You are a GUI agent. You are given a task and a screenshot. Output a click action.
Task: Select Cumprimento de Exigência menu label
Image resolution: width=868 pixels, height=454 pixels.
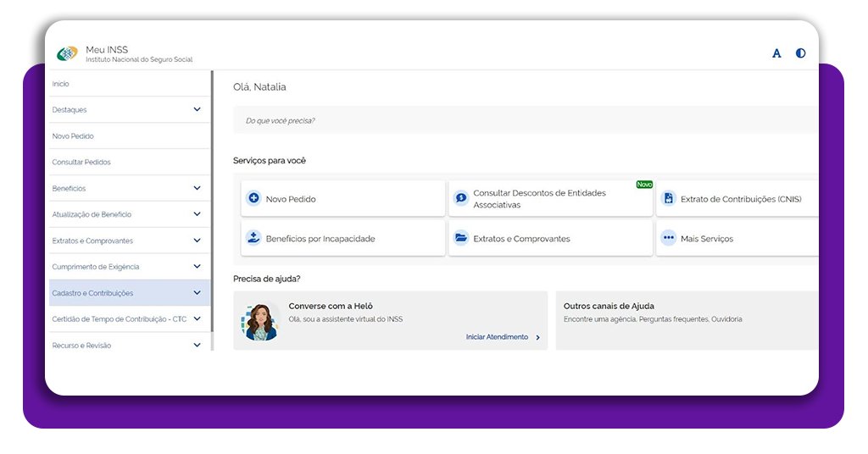point(95,267)
